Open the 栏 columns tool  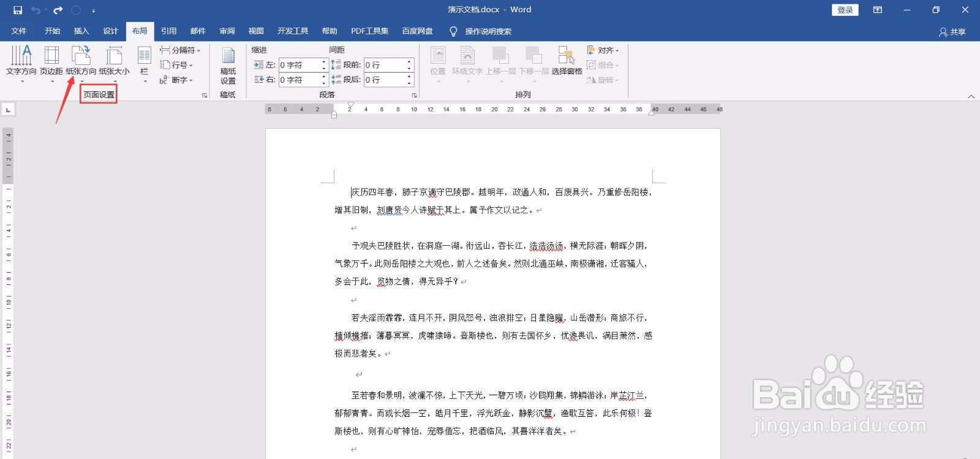coord(145,64)
